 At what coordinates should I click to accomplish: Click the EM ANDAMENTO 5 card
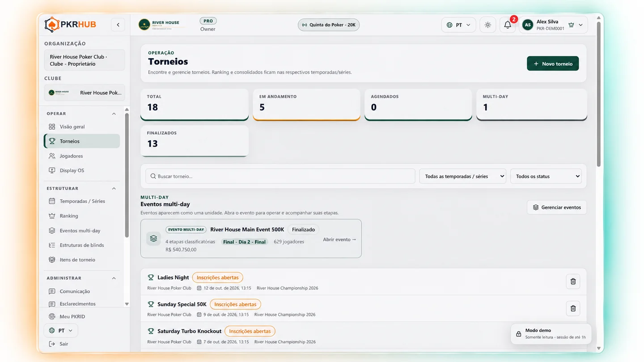pyautogui.click(x=306, y=105)
